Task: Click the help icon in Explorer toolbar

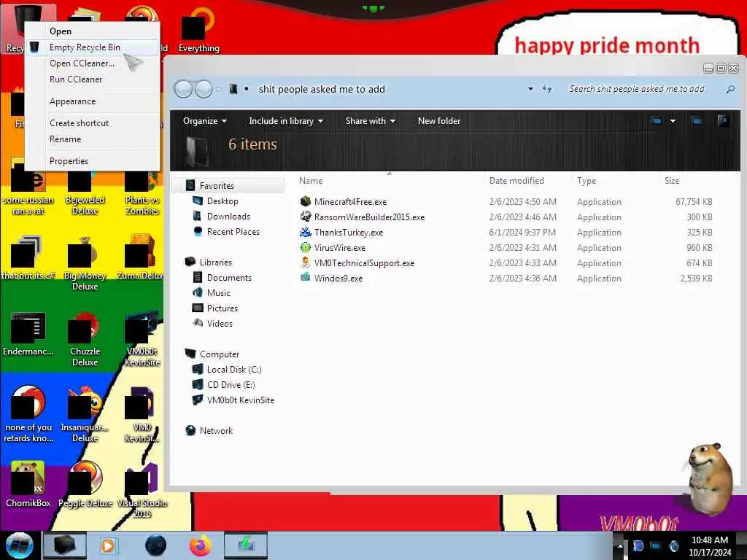Action: [723, 121]
